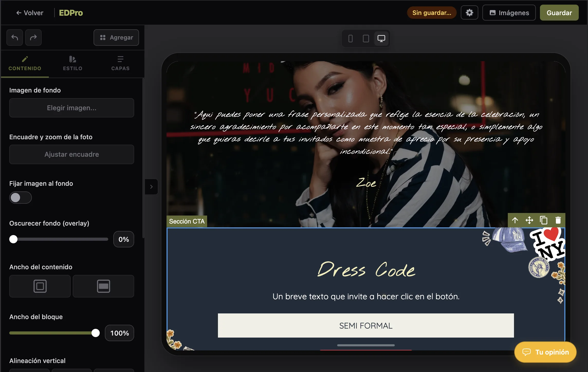Click the Tu opinión feedback button
This screenshot has width=588, height=372.
click(x=545, y=352)
